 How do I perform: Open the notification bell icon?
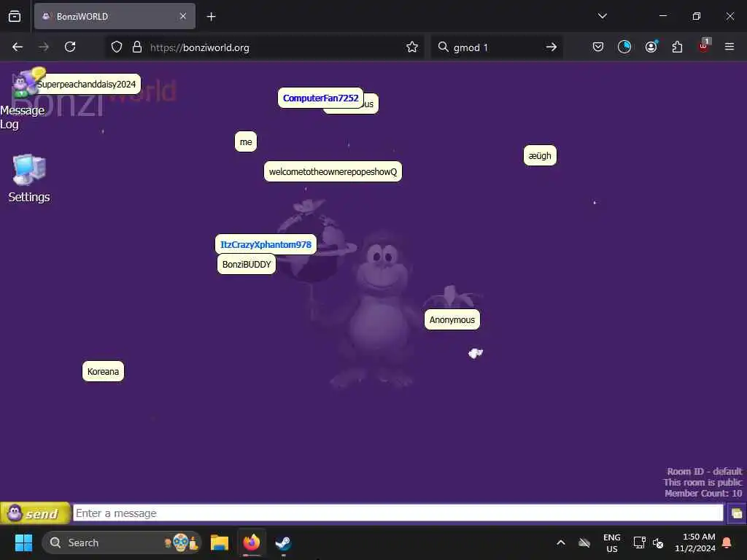727,542
